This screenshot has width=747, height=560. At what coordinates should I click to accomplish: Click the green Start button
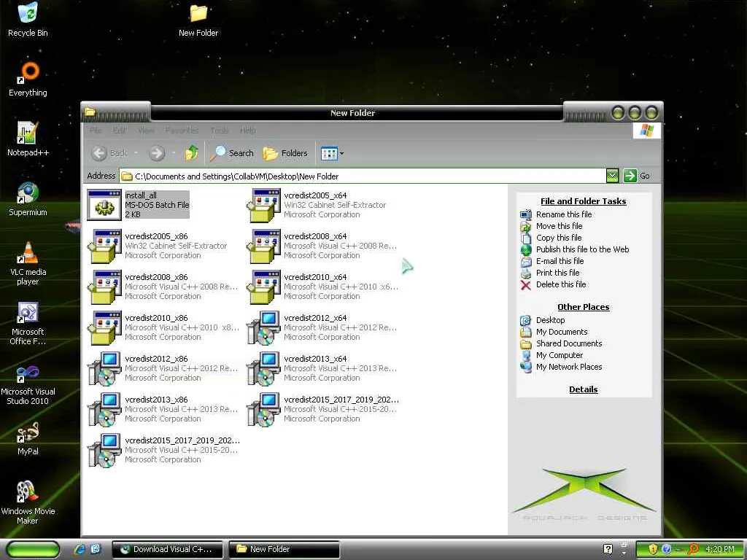click(32, 550)
